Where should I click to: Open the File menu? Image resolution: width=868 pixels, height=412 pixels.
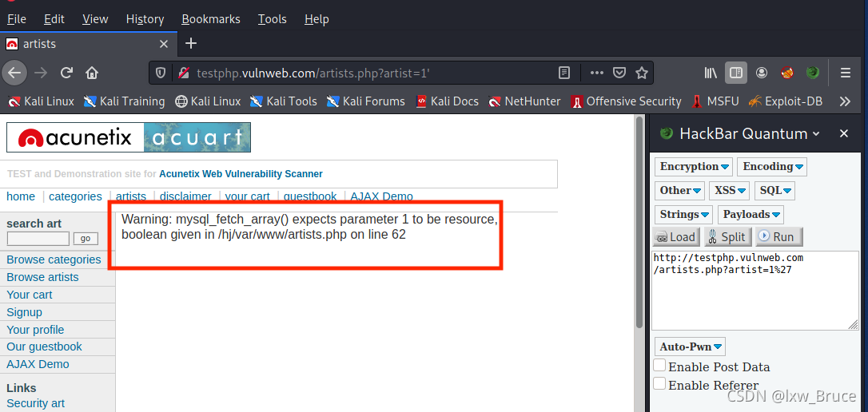[17, 19]
